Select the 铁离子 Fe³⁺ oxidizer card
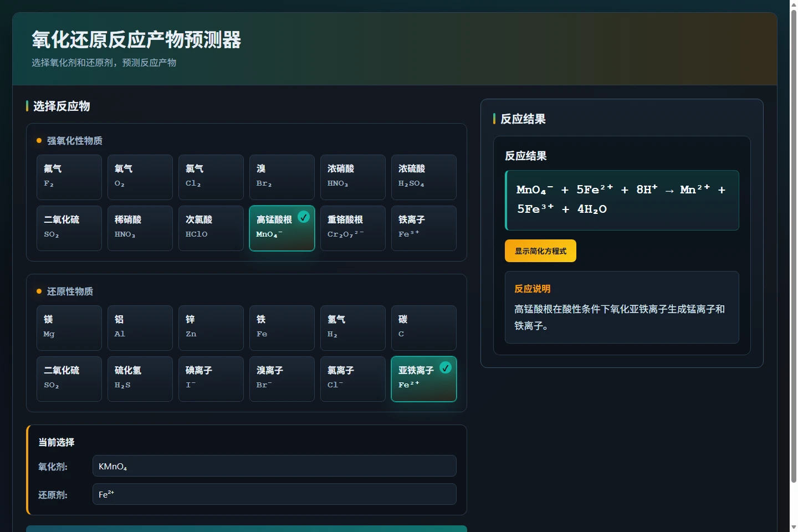 tap(424, 228)
